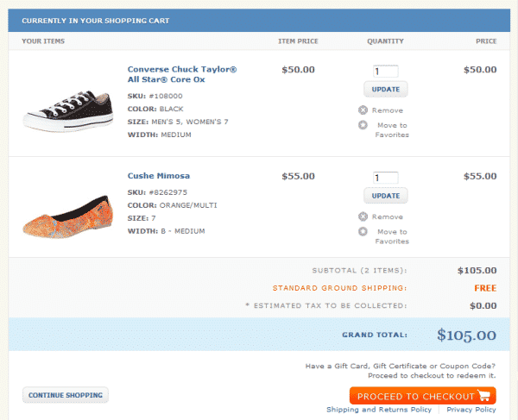Viewport: 518px width, 420px height.
Task: Click Remove text for Converse item
Action: point(388,110)
